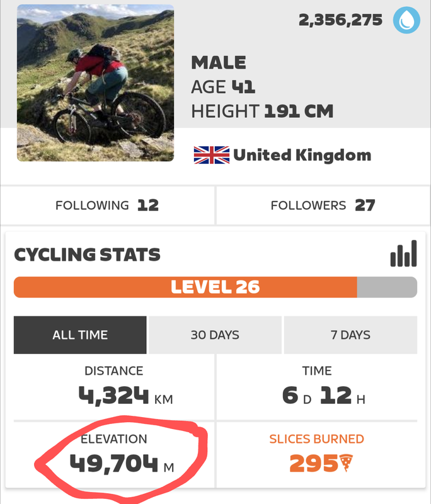This screenshot has width=431, height=504.
Task: Click the AGE 41 text
Action: [223, 87]
